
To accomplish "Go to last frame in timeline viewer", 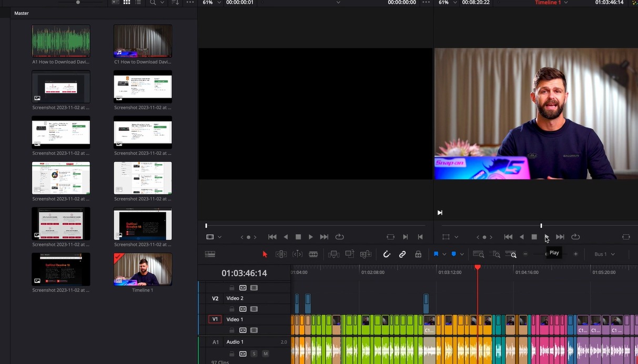I will pos(560,237).
